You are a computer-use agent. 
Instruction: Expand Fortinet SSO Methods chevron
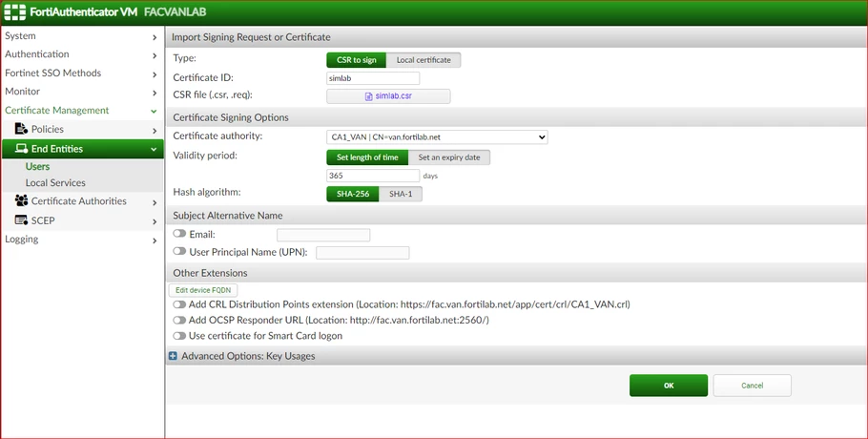click(x=155, y=74)
